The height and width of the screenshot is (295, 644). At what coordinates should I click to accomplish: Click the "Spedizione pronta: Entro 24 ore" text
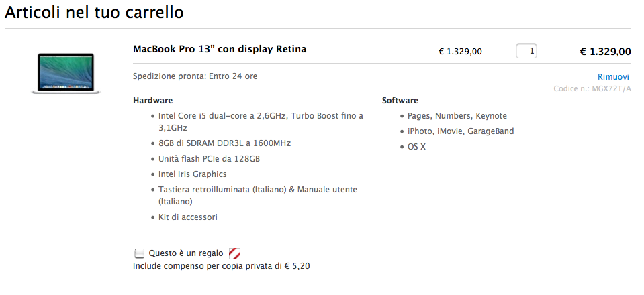point(195,76)
